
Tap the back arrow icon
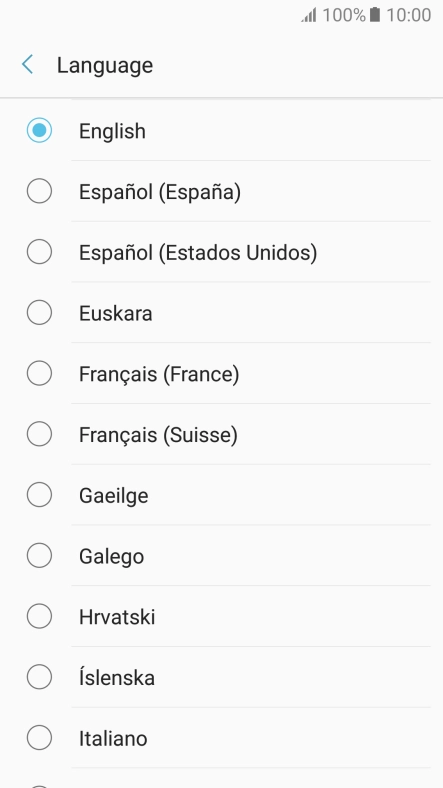point(27,65)
